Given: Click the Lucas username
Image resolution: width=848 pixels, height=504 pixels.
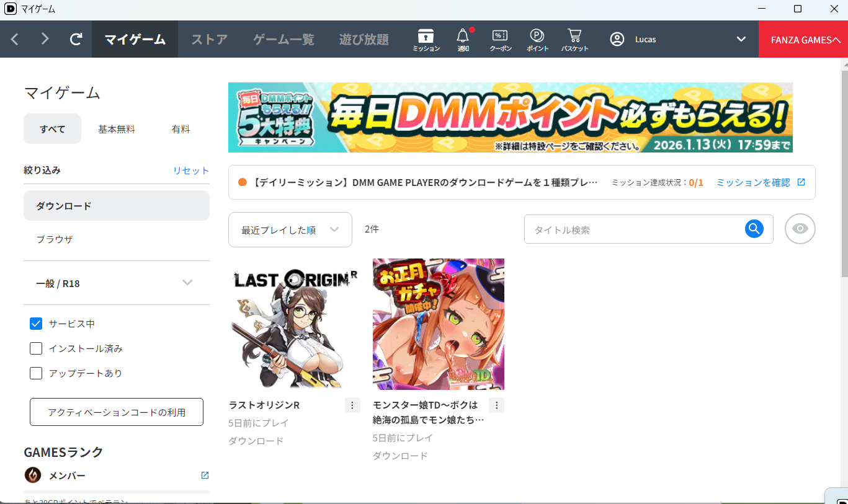Looking at the screenshot, I should pos(646,39).
